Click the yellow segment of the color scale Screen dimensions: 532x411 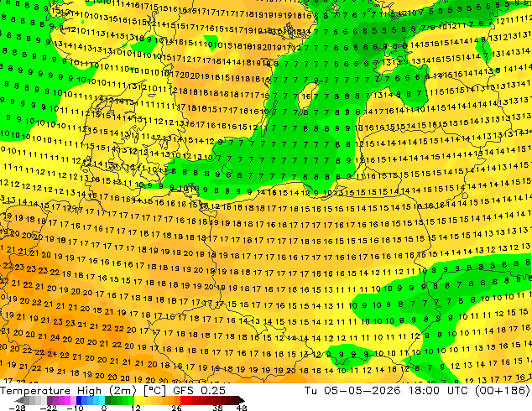(x=137, y=400)
